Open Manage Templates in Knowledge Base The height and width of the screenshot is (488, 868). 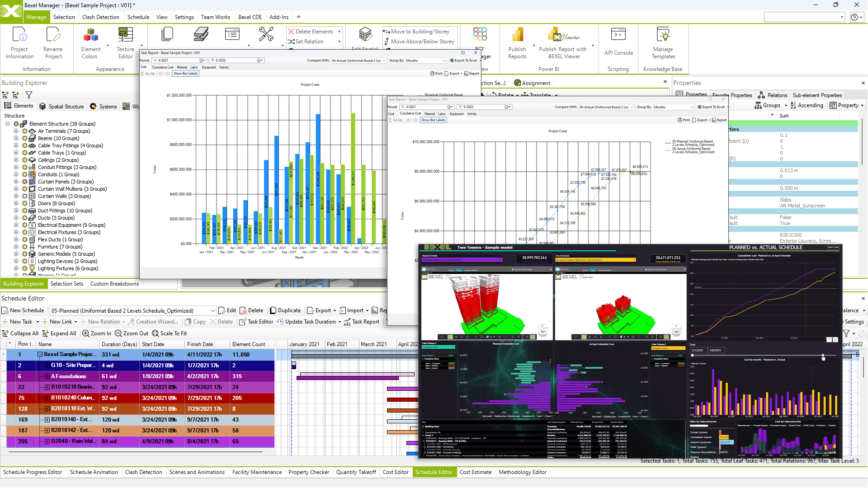[x=663, y=41]
